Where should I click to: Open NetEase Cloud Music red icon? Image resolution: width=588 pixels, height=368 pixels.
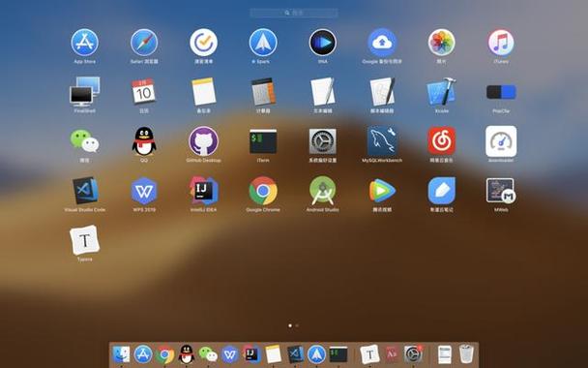[x=441, y=141]
